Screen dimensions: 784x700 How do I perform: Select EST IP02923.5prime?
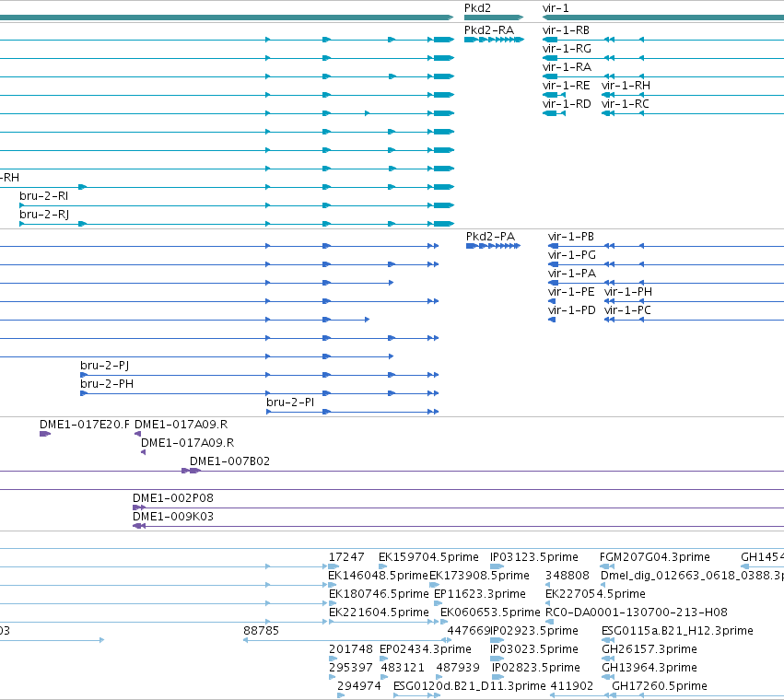coord(534,632)
